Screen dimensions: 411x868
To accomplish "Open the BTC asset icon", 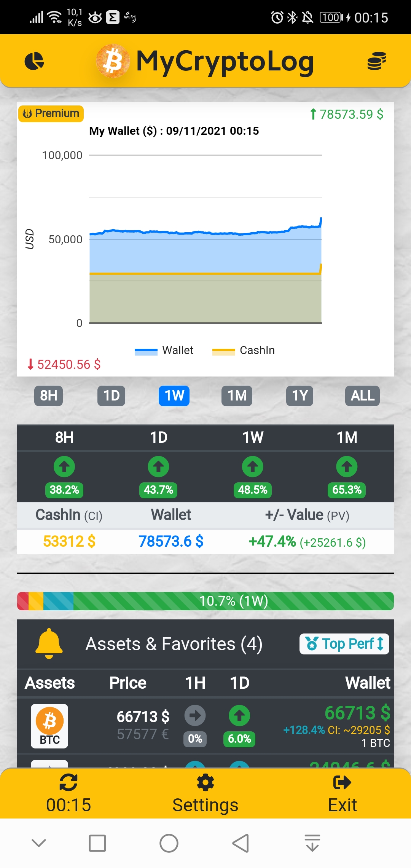I will [49, 726].
